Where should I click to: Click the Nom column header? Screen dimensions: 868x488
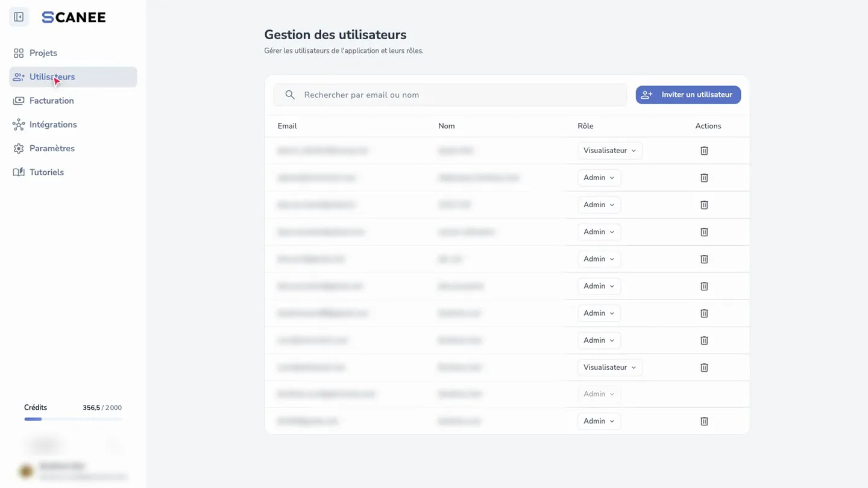click(x=446, y=126)
